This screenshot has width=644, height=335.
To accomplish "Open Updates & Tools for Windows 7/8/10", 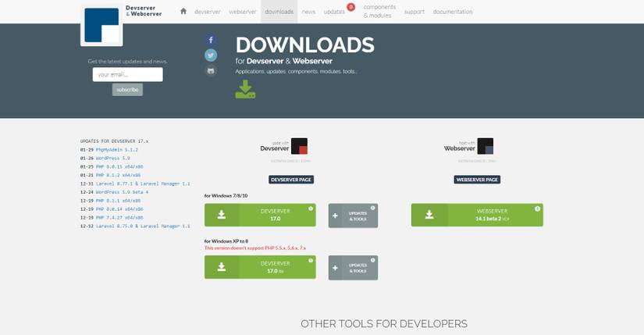I will click(x=353, y=216).
